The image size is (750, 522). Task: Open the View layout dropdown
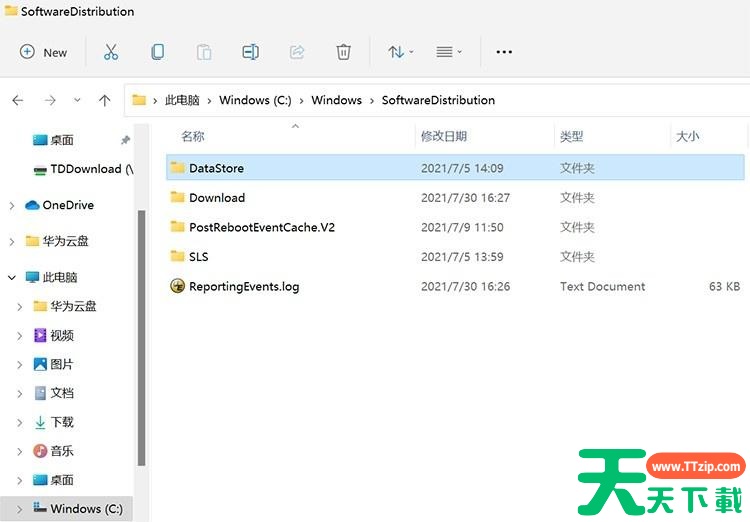(x=449, y=52)
